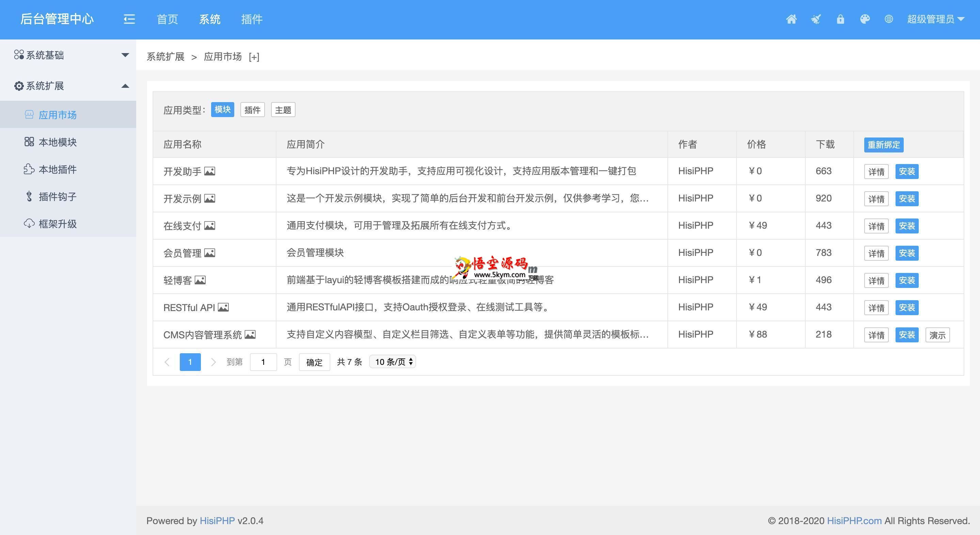Install the CMS内容管理系统 module
Viewport: 980px width, 535px height.
point(907,335)
